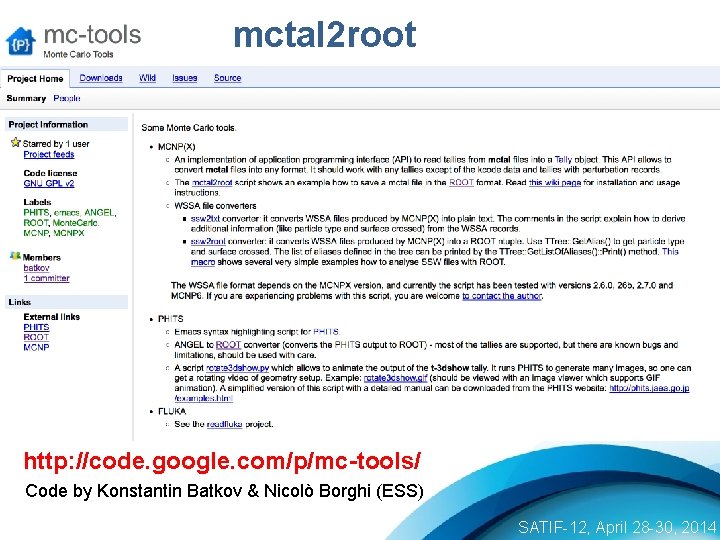
Task: Open GNU GPL v2 license link
Action: coord(49,183)
